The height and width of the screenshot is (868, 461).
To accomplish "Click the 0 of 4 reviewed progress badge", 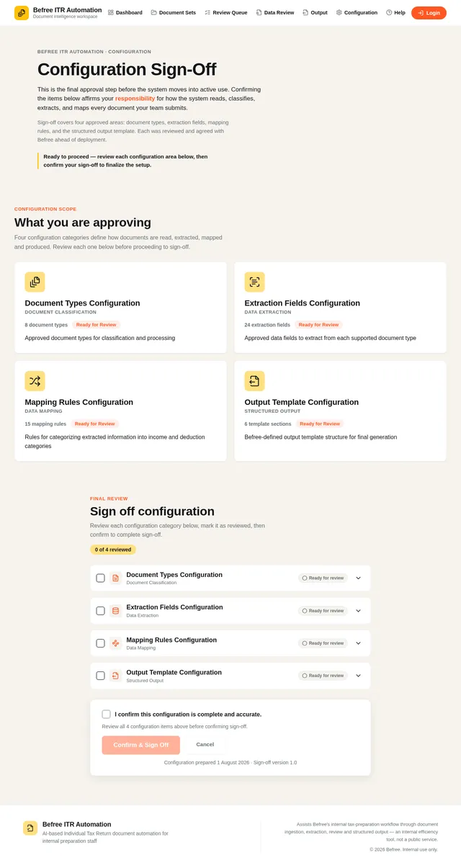I will point(113,550).
